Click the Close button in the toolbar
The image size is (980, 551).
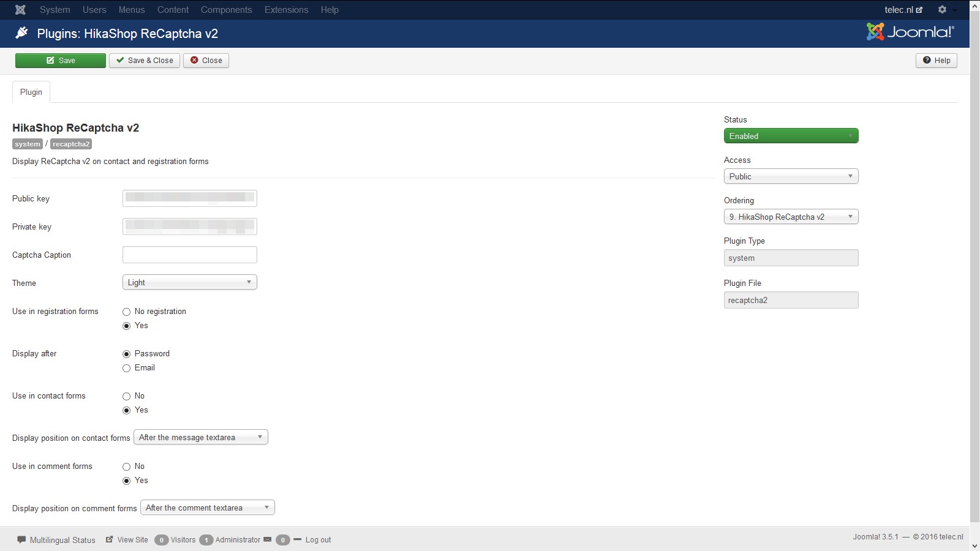[x=206, y=61]
